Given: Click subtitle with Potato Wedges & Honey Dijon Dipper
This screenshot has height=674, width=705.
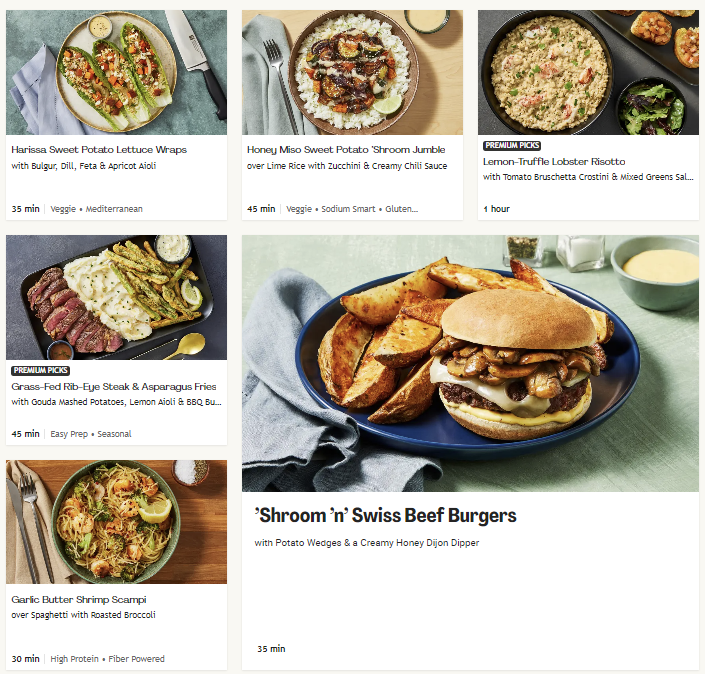Looking at the screenshot, I should pos(367,543).
